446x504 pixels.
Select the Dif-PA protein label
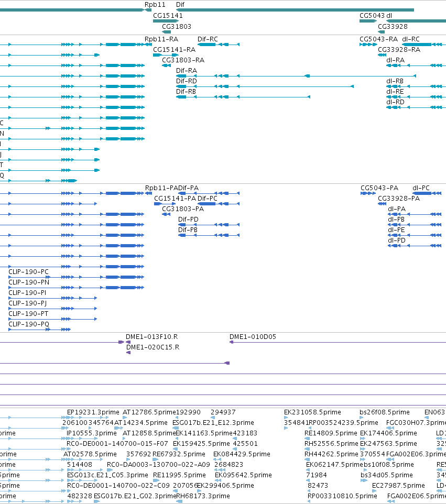[189, 188]
